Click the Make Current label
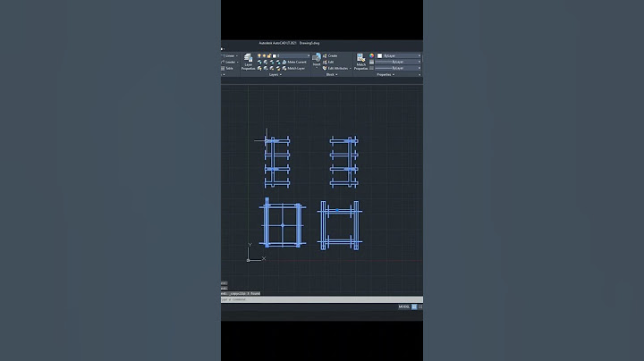This screenshot has width=644, height=361. [297, 62]
